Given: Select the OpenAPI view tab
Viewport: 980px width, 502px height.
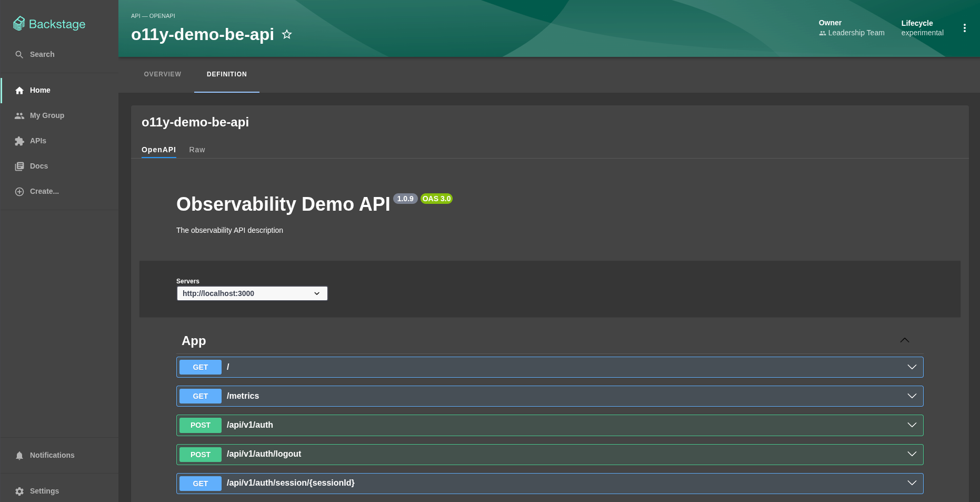Looking at the screenshot, I should pyautogui.click(x=159, y=150).
